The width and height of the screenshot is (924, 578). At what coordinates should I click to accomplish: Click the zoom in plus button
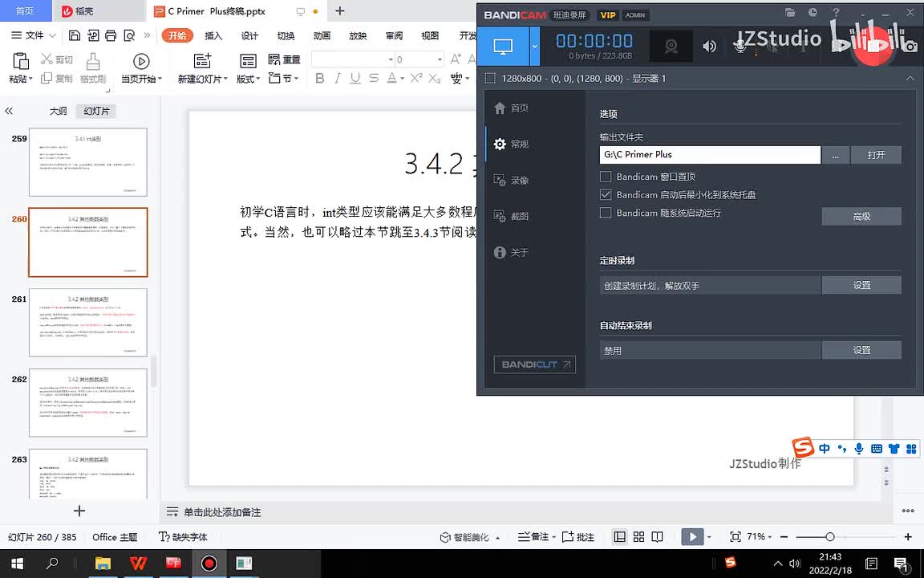908,537
